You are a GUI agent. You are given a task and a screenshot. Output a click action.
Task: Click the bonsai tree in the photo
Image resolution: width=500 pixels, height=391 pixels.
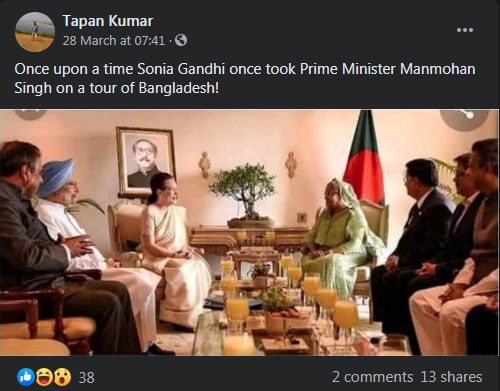[x=247, y=195]
